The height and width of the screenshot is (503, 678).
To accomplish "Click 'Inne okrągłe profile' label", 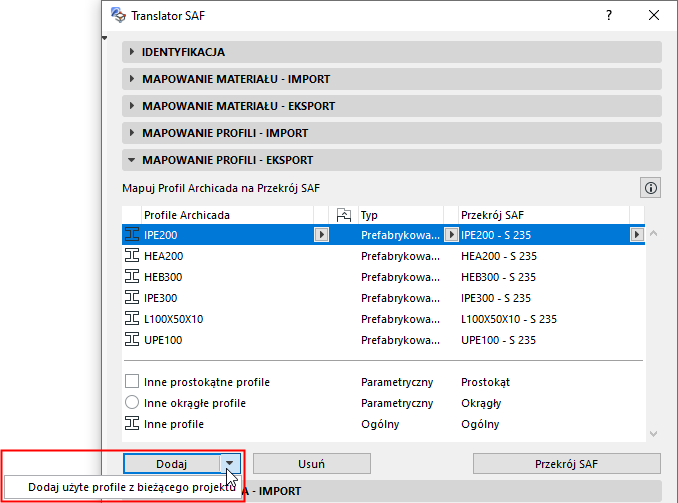I will click(195, 403).
